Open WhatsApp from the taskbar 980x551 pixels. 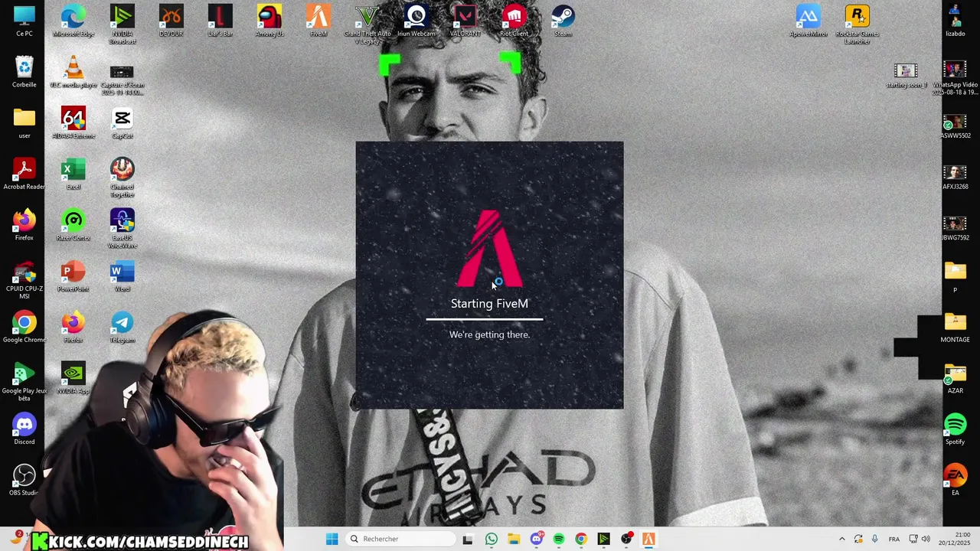click(491, 539)
